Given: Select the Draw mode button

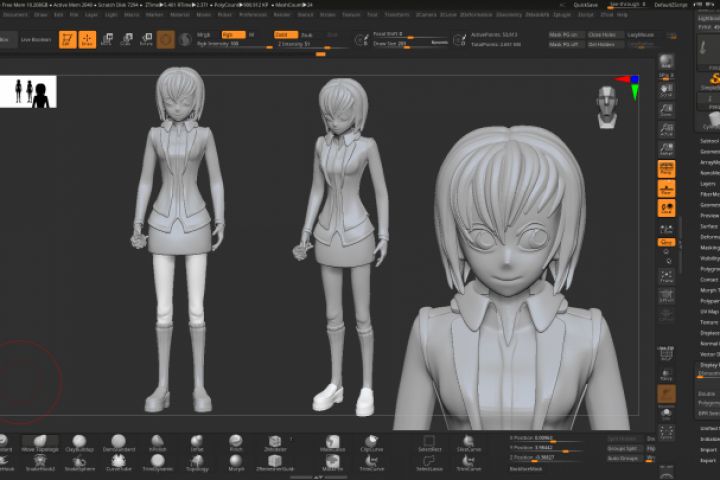Looking at the screenshot, I should tap(87, 40).
